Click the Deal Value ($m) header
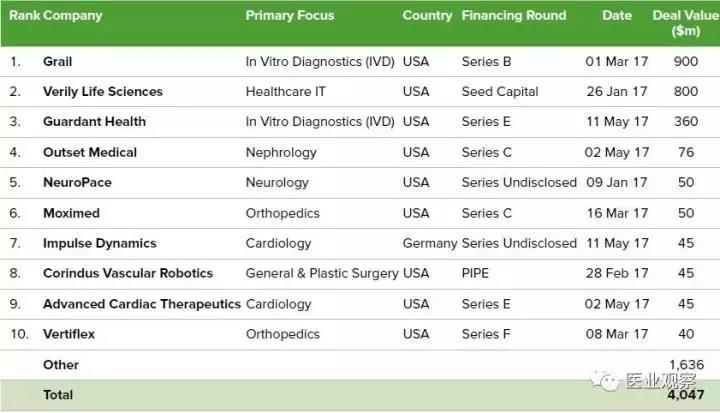This screenshot has width=720, height=413. pyautogui.click(x=686, y=23)
